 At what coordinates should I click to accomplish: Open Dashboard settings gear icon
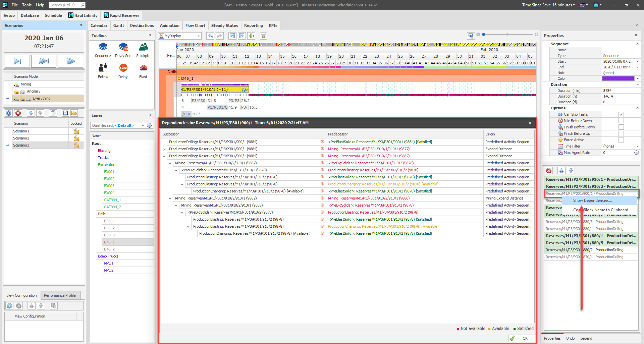point(149,125)
